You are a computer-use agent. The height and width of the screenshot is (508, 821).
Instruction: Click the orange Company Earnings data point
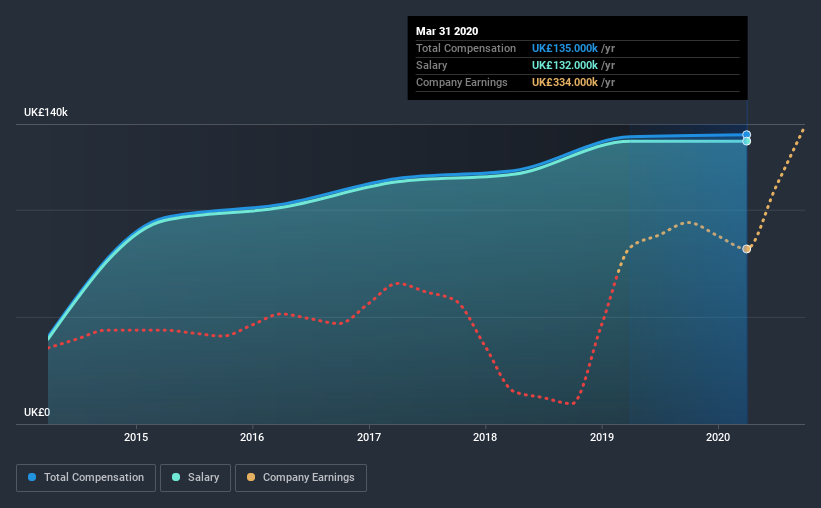[x=747, y=249]
